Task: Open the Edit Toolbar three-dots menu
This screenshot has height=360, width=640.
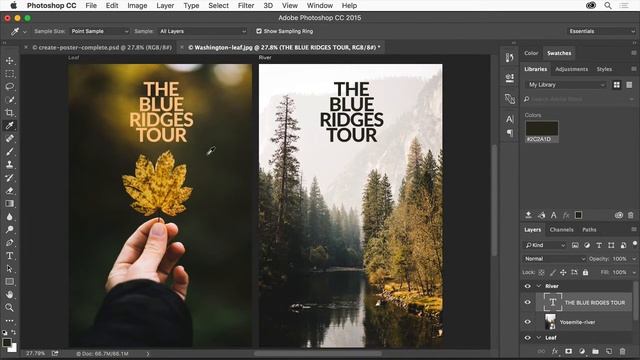Action: click(9, 320)
